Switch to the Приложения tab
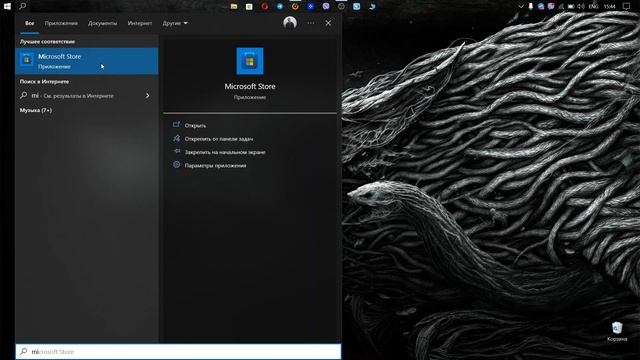The image size is (640, 360). tap(61, 23)
